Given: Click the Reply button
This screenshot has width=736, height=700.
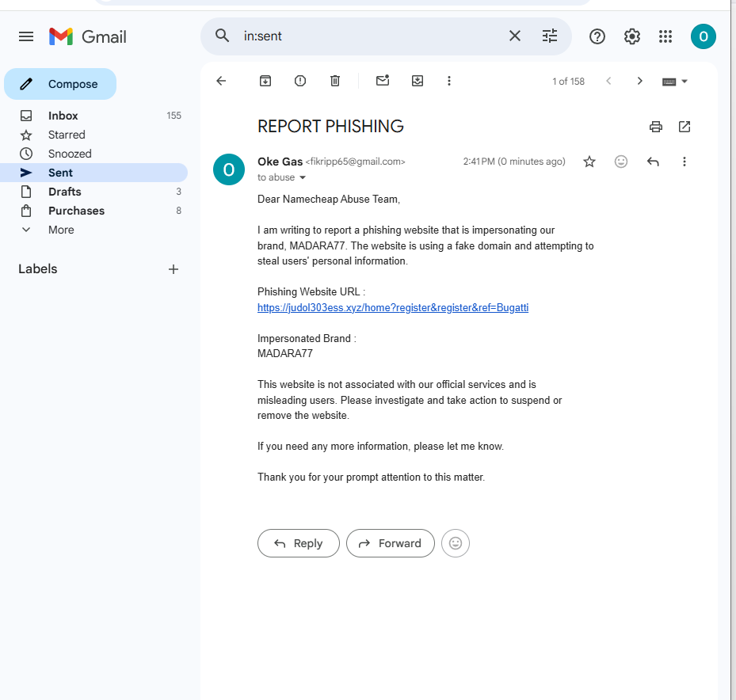Looking at the screenshot, I should coord(298,543).
